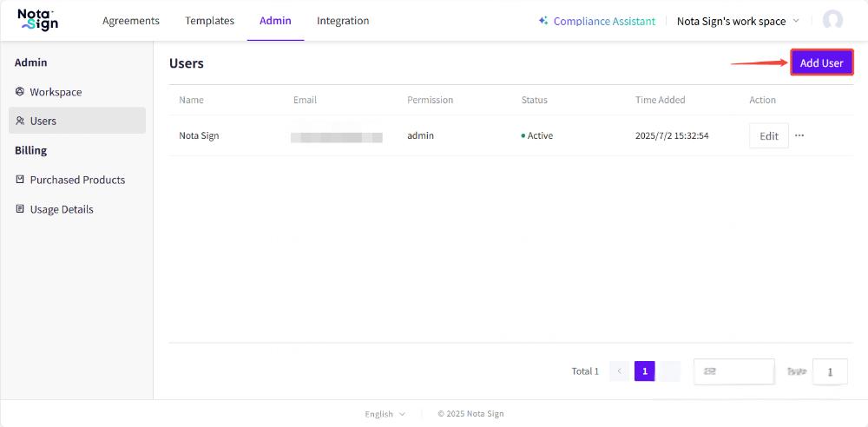Click the go-to page number field
The height and width of the screenshot is (427, 868).
pyautogui.click(x=830, y=371)
